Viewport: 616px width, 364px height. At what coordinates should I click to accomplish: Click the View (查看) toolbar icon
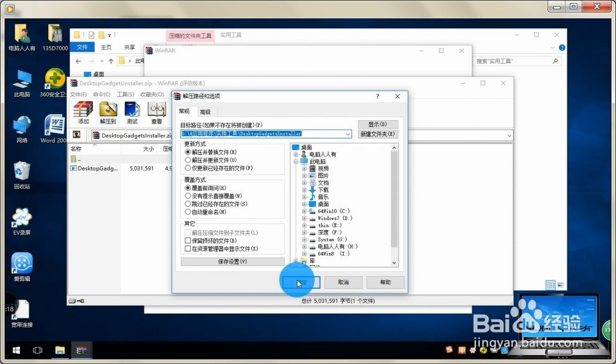pos(156,113)
